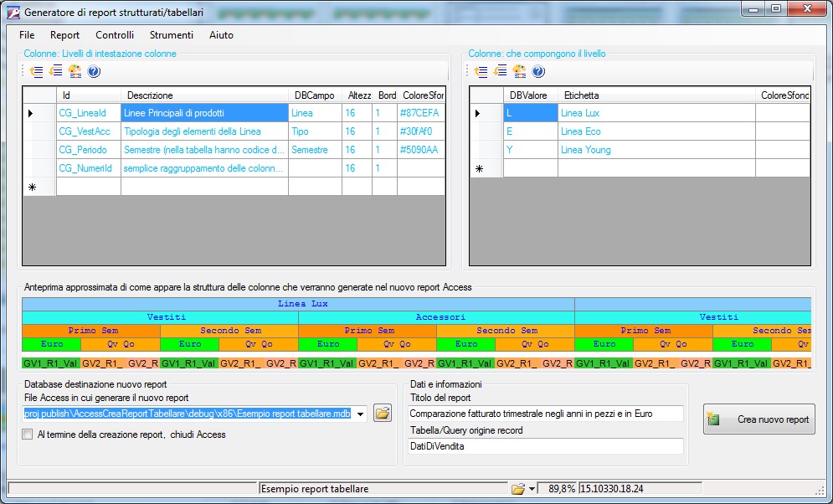Select 'Linea Young' label cell
Screen dimensions: 833x504
(656, 150)
